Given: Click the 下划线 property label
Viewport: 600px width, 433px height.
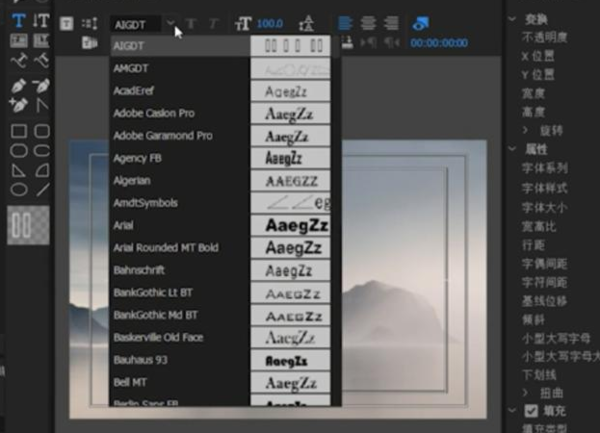Looking at the screenshot, I should [x=539, y=374].
